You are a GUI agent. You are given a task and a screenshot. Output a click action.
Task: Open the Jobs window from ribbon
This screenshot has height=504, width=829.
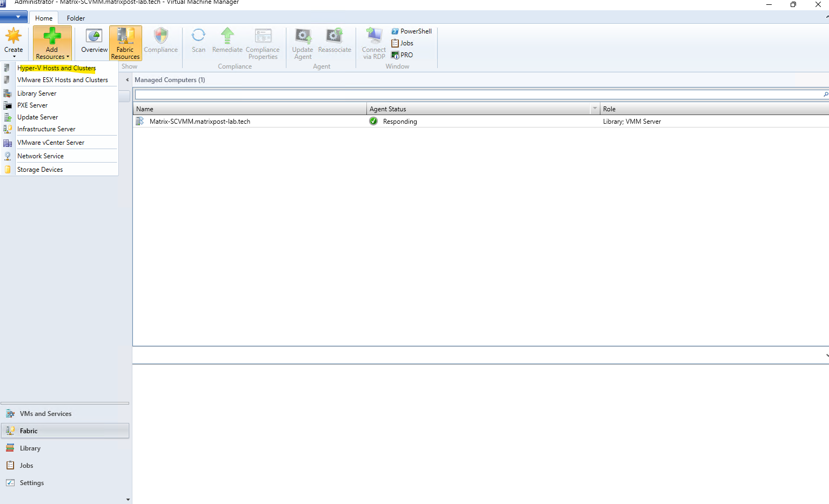pos(403,43)
